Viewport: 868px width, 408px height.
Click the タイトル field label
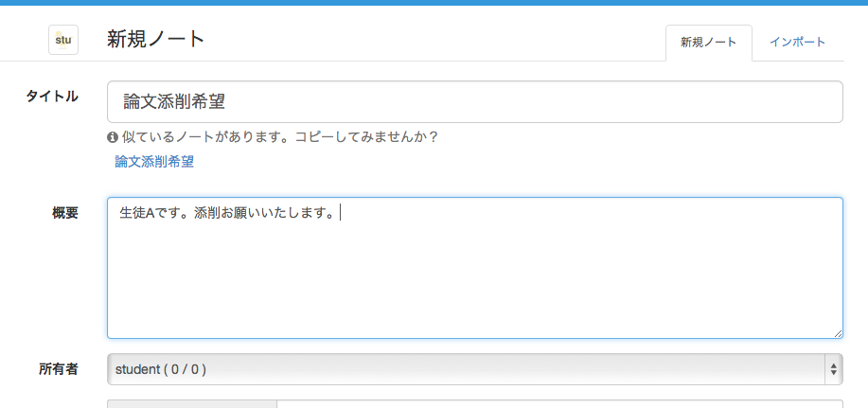click(x=52, y=97)
